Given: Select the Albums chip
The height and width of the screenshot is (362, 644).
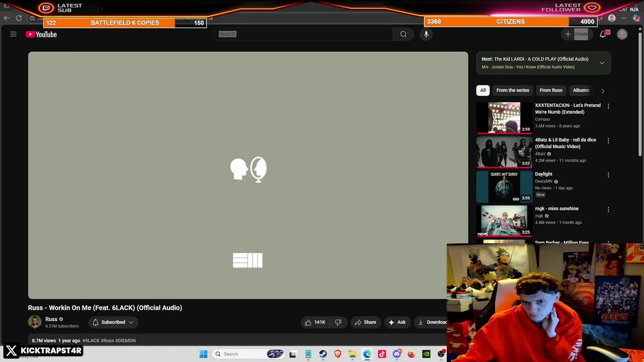Looking at the screenshot, I should tap(581, 90).
